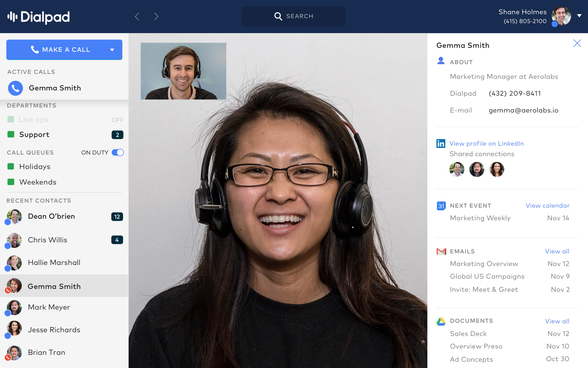The image size is (588, 368).
Task: Close the Gemma Smith contact panel
Action: pyautogui.click(x=577, y=43)
